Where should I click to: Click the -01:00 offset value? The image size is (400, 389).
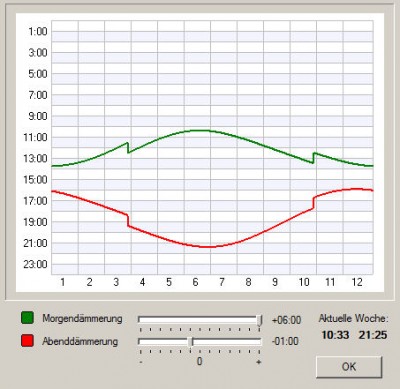click(x=285, y=341)
